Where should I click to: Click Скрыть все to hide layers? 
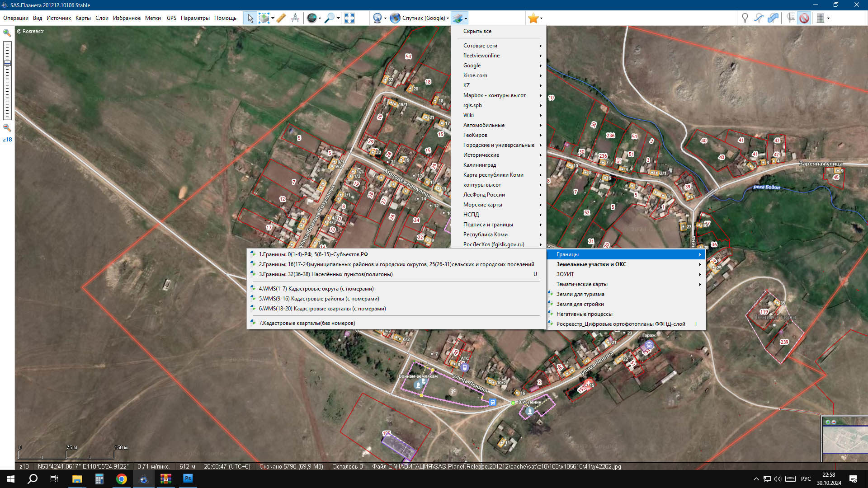[x=477, y=31]
